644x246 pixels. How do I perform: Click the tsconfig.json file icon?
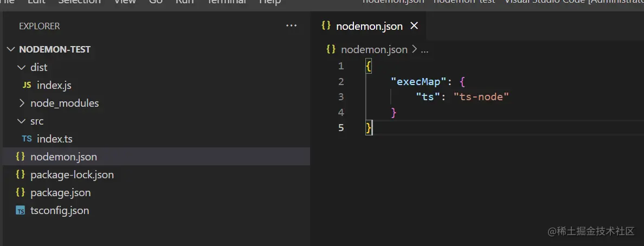tap(21, 210)
